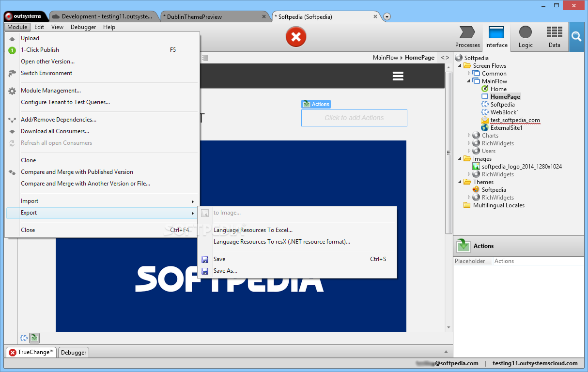Click the MainFlow breadcrumb link
The image size is (588, 372).
(386, 58)
